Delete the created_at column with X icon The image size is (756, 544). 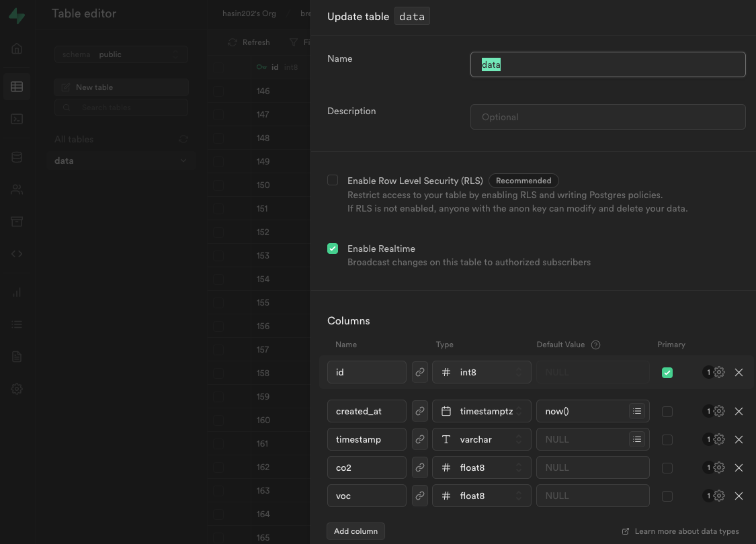click(739, 411)
